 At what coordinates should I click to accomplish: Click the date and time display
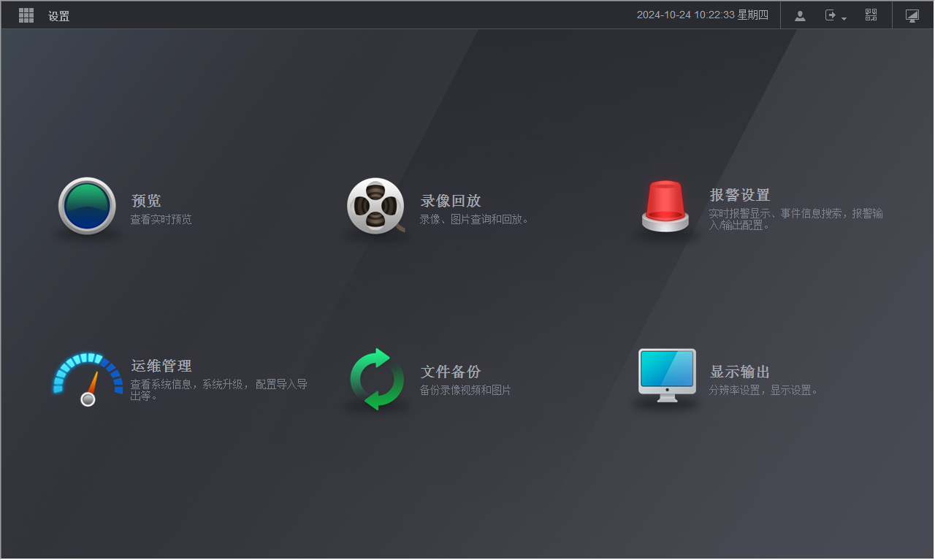(702, 15)
